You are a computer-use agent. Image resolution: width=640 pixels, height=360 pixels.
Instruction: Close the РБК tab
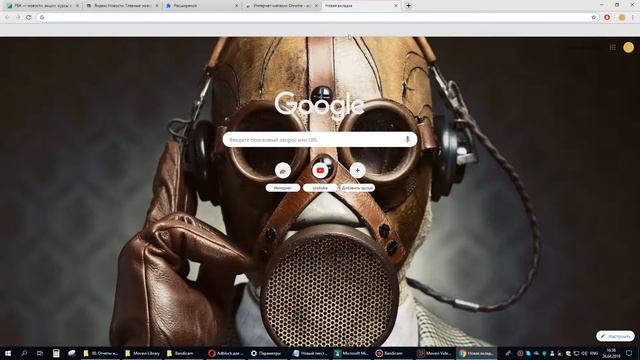click(77, 6)
